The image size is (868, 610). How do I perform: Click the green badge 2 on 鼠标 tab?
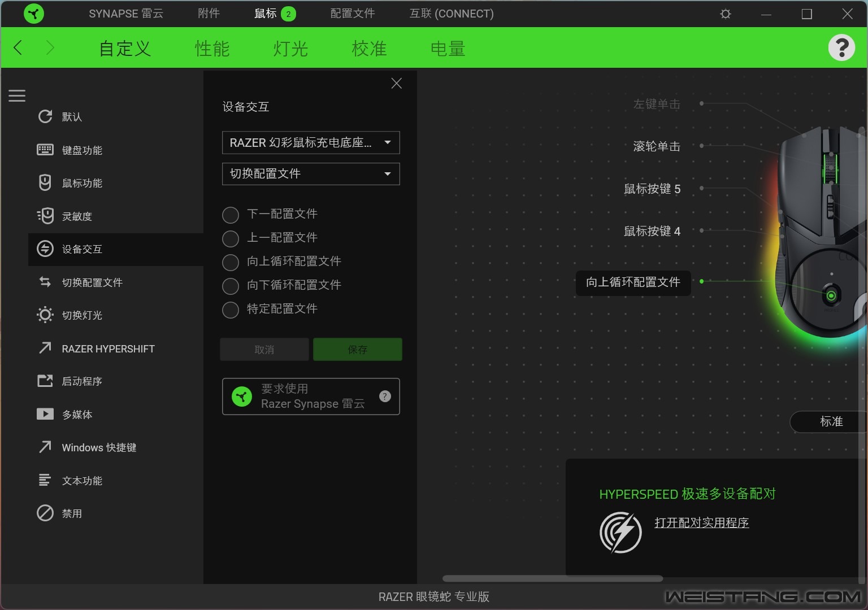point(288,14)
